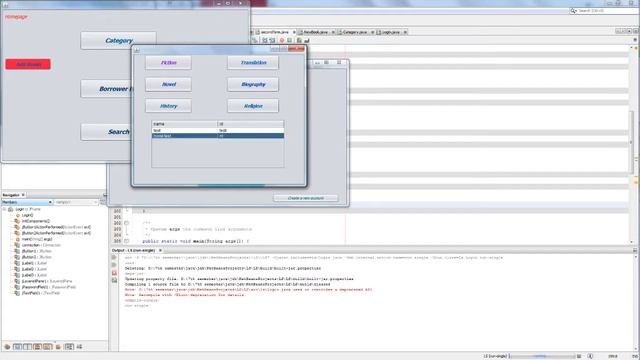Image resolution: width=640 pixels, height=360 pixels.
Task: Select Login() constructor in Navigator
Action: click(x=27, y=215)
